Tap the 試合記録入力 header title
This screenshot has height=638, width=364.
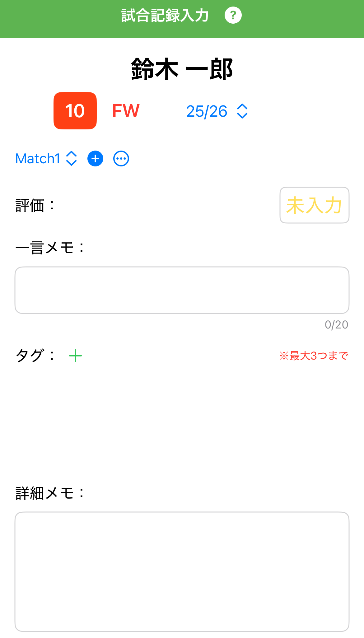pos(165,15)
